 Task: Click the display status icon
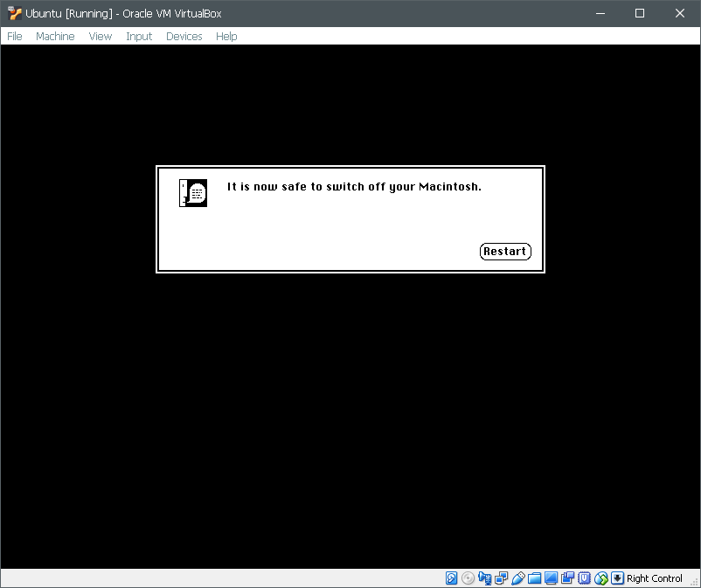point(551,578)
